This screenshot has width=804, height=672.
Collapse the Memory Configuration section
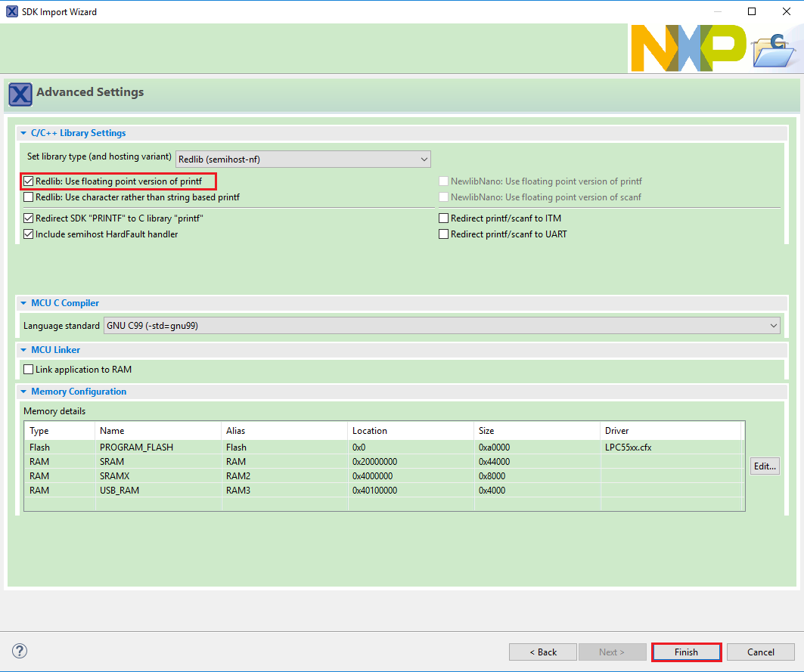click(23, 392)
